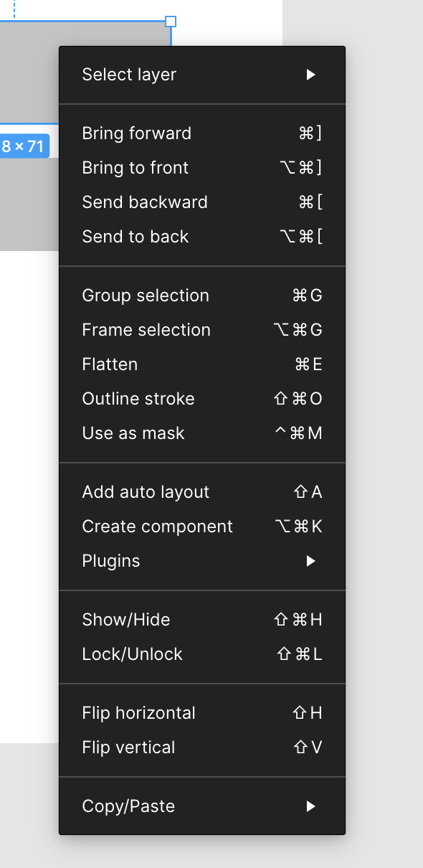Expand the Select layer submenu arrow
This screenshot has height=868, width=423.
(x=310, y=75)
